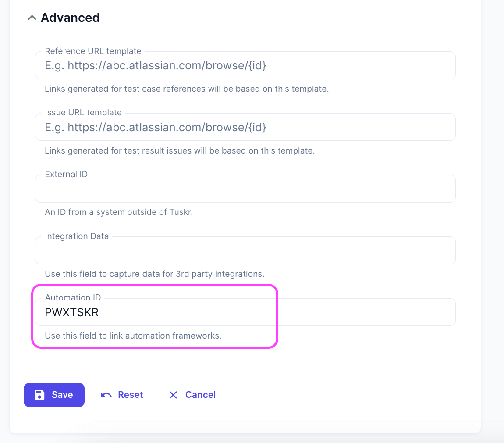
Task: Click the Reference URL template label
Action: (93, 51)
